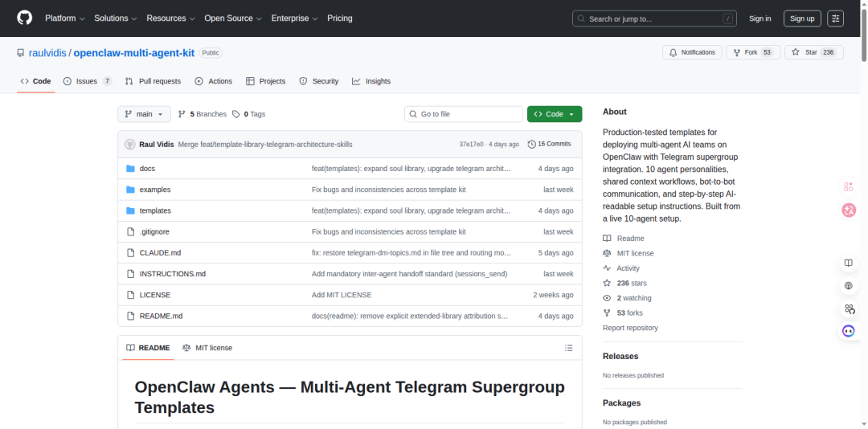Open the 5 Branches link
Viewport: 868px width, 429px height.
tap(203, 114)
